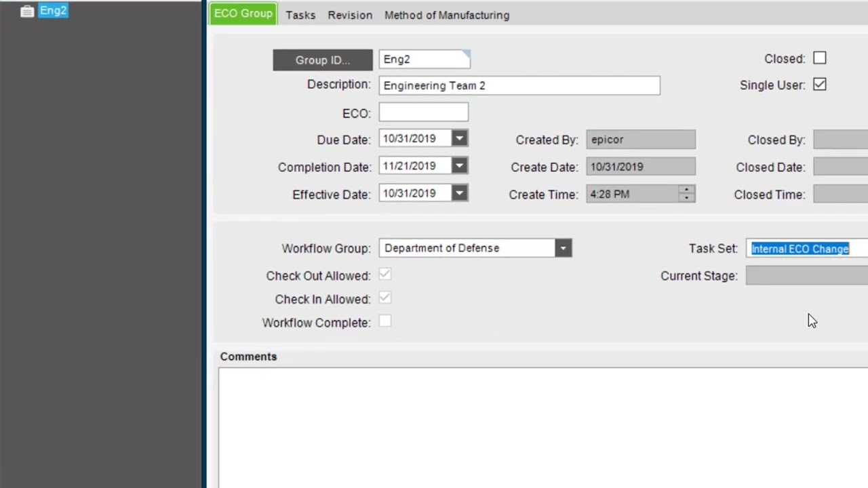This screenshot has width=868, height=488.
Task: Click the Closed By field
Action: coord(841,140)
